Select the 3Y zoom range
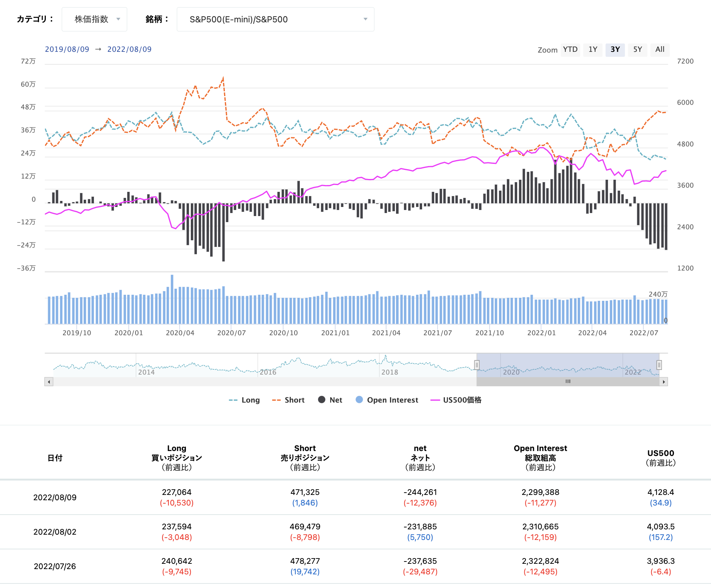This screenshot has width=711, height=588. pyautogui.click(x=615, y=50)
